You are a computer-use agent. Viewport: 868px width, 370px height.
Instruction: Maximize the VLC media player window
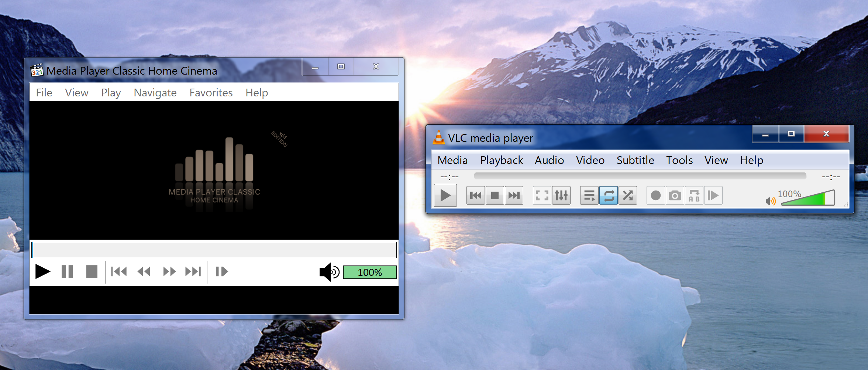pos(791,134)
